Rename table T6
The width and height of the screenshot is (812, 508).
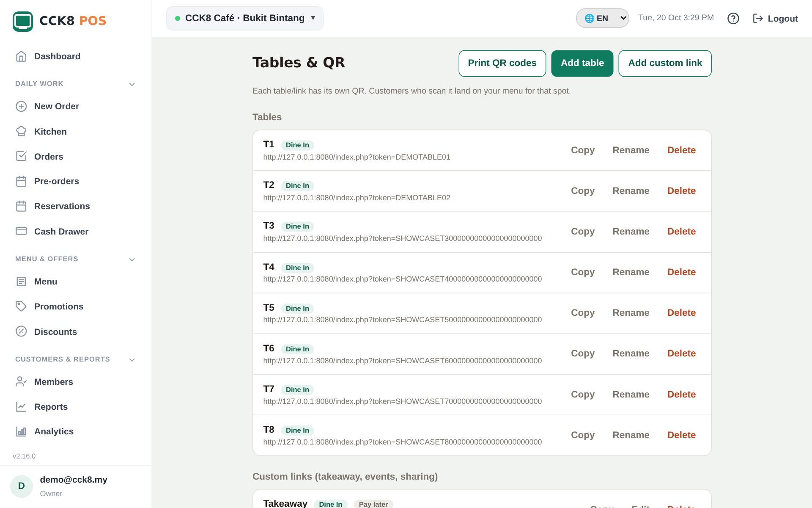tap(631, 353)
